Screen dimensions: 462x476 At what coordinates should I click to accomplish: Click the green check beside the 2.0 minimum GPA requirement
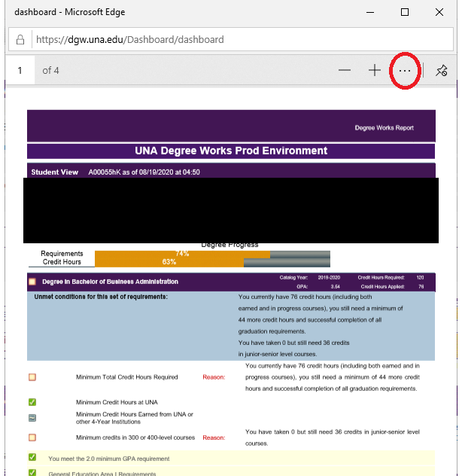32,458
